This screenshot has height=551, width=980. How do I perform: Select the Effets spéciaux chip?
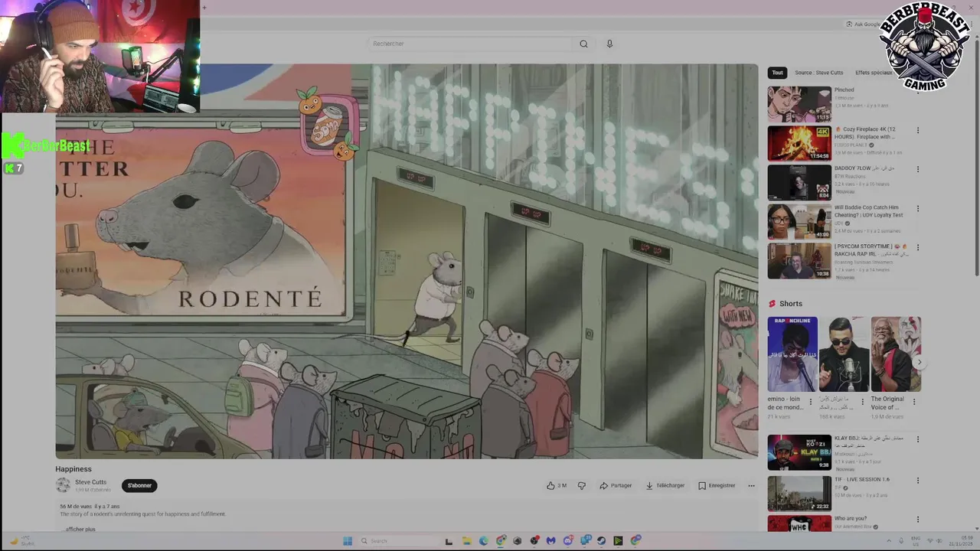coord(874,73)
